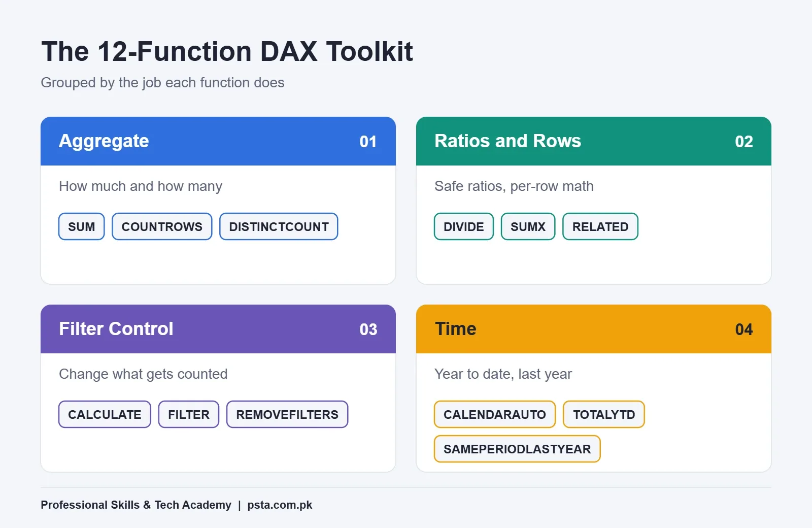Select the RELATED function chip

click(600, 226)
